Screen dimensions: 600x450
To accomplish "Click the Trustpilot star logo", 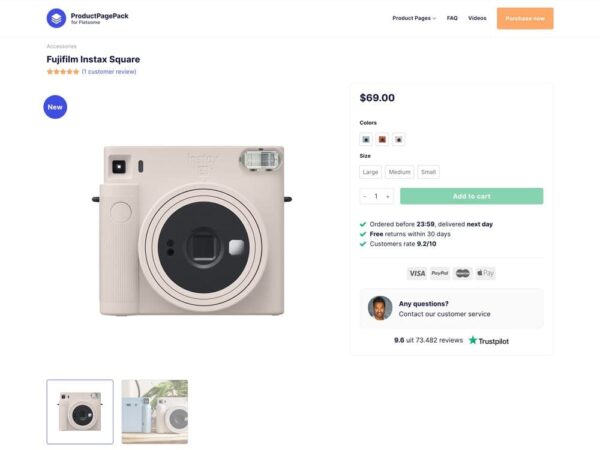I will tap(473, 340).
